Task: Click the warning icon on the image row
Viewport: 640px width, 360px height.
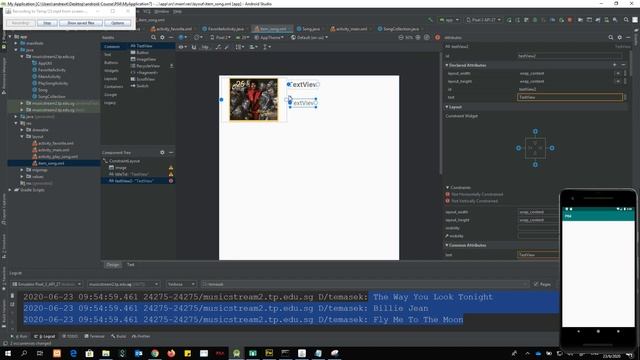Action: [x=171, y=168]
